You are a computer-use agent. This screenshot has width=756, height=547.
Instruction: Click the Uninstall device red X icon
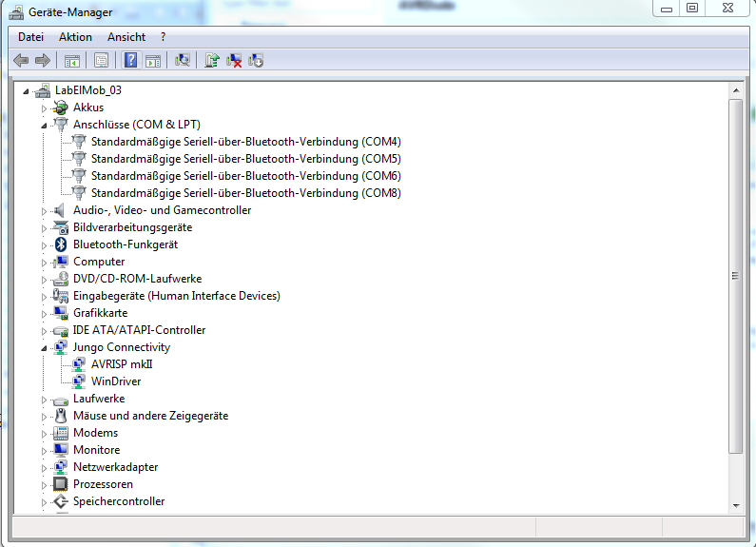point(234,60)
